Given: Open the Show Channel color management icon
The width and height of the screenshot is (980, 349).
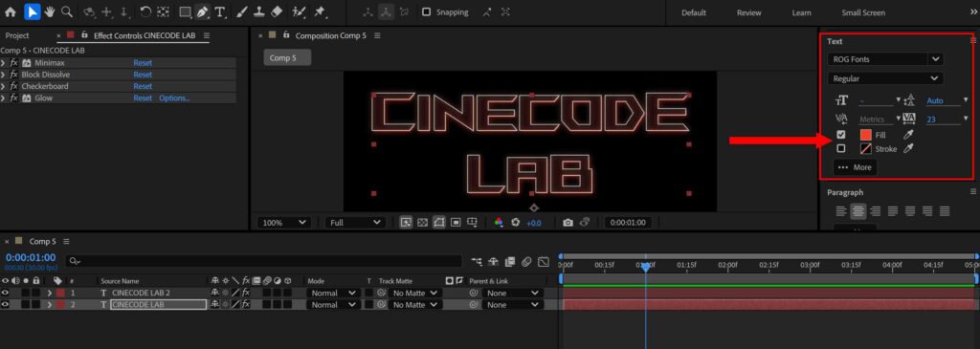Looking at the screenshot, I should click(x=498, y=222).
